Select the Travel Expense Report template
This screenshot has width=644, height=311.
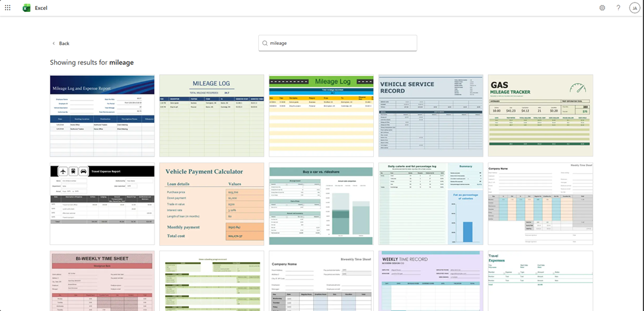tap(102, 204)
